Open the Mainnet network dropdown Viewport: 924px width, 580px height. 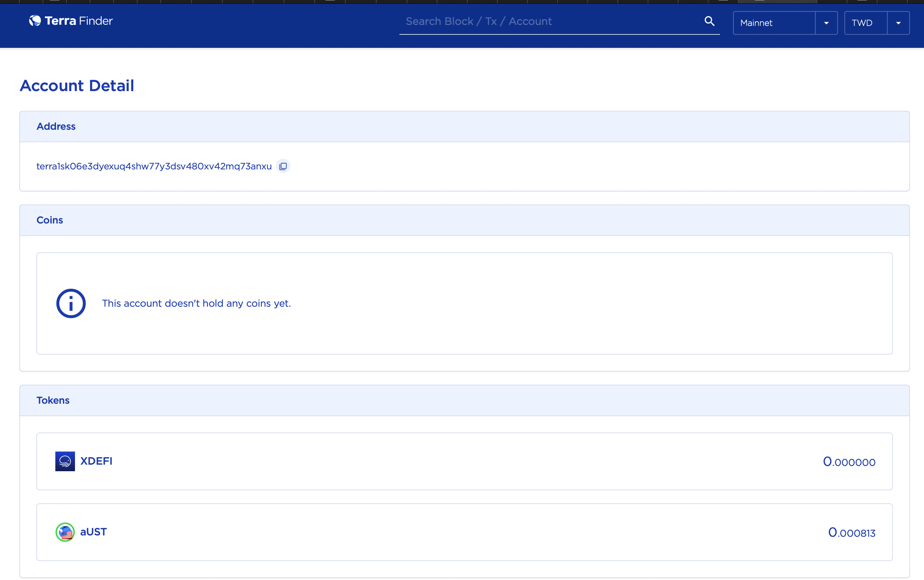[785, 23]
